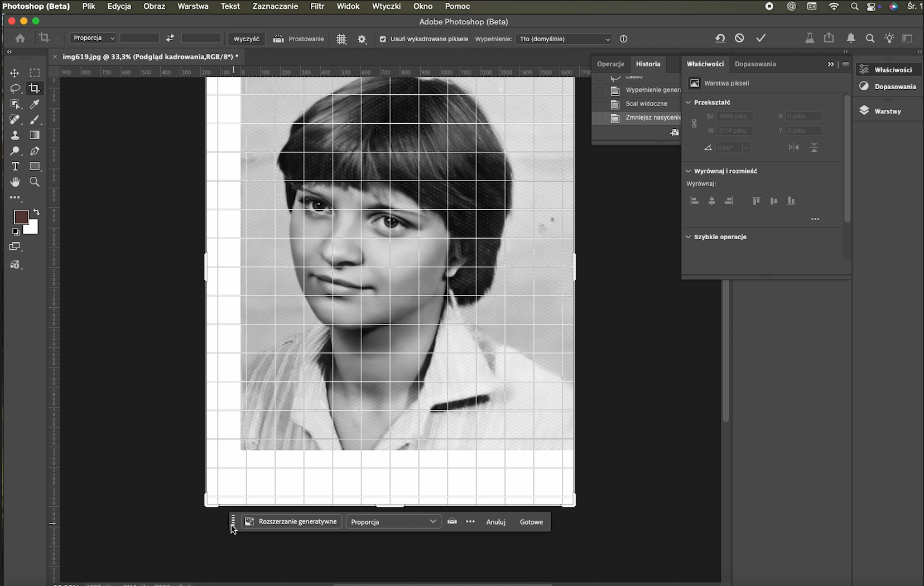The image size is (924, 586).
Task: Commit crop with checkmark icon
Action: pyautogui.click(x=761, y=38)
